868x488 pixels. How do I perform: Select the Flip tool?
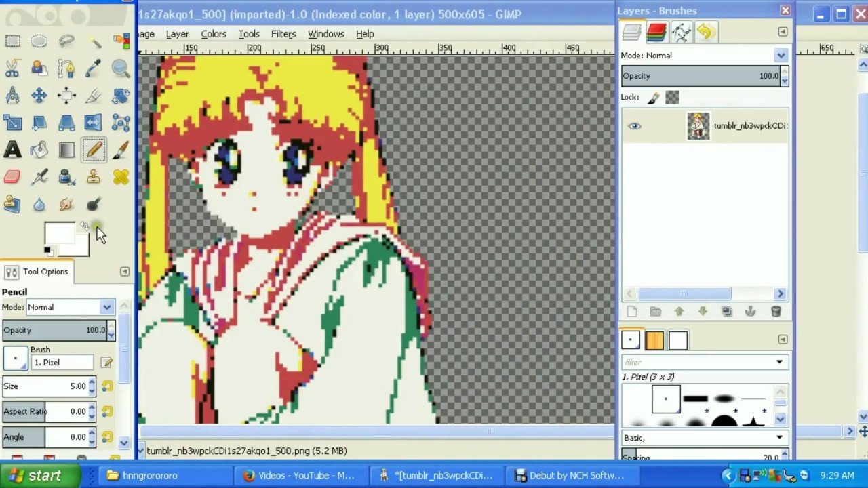(94, 123)
